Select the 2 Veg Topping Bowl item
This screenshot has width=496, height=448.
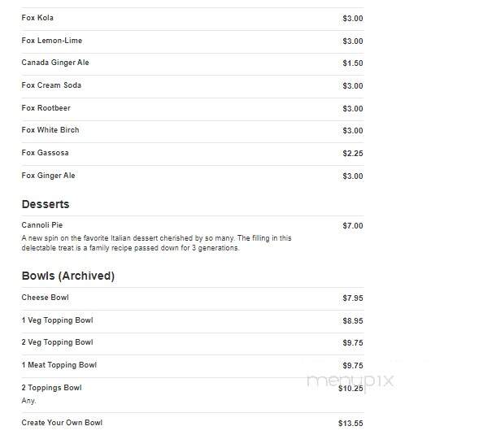(57, 342)
